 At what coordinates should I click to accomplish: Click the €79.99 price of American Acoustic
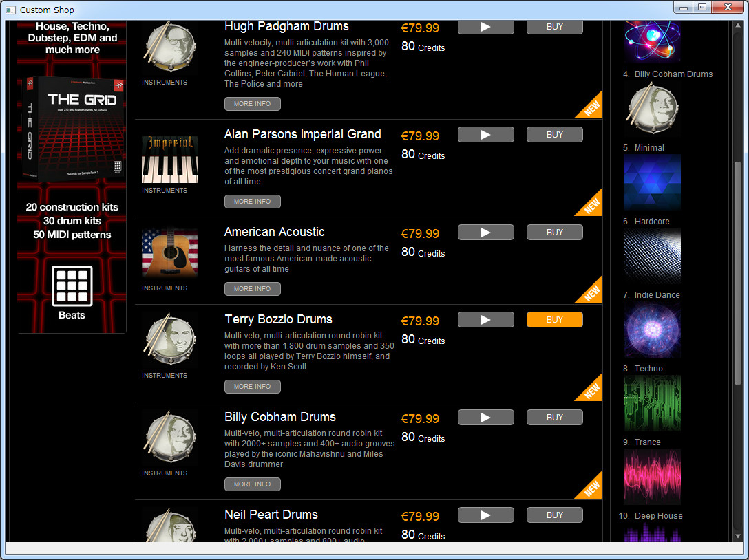(x=420, y=233)
